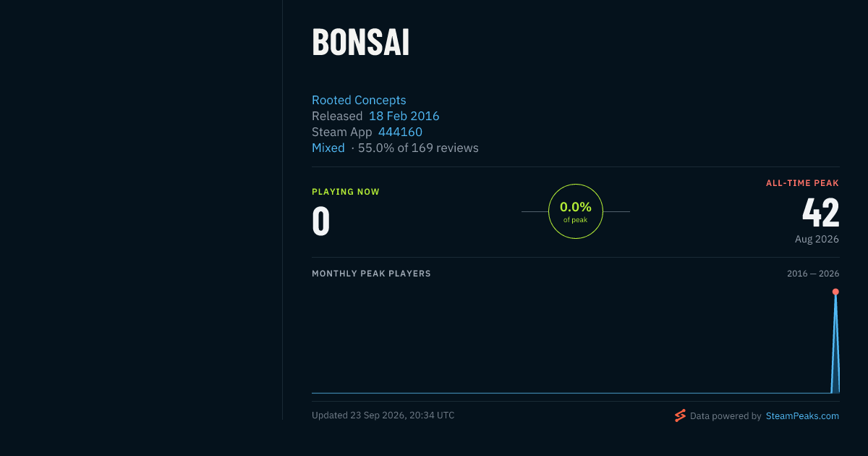The width and height of the screenshot is (868, 456).
Task: Click the 18 Feb 2016 release date
Action: click(404, 116)
